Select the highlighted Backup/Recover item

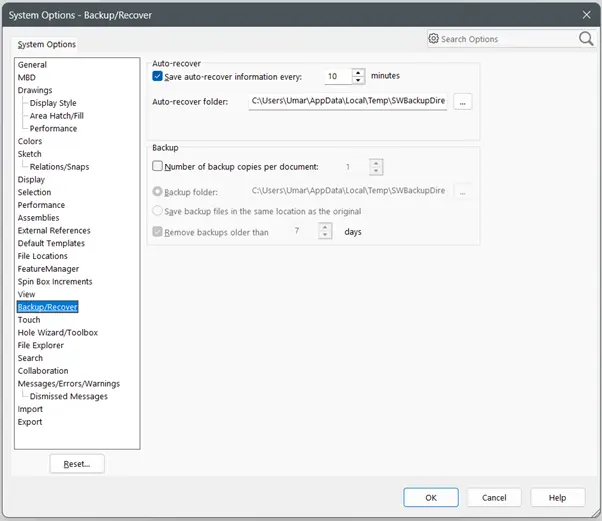(48, 307)
